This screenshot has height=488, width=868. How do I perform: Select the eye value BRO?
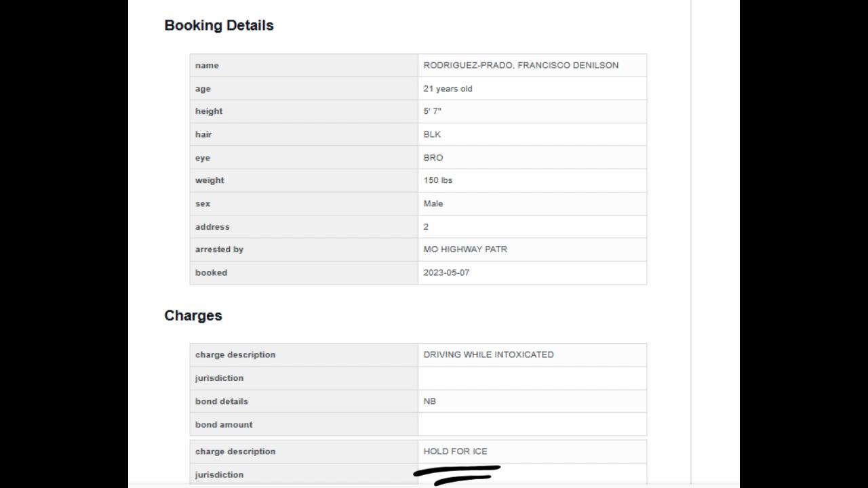click(433, 158)
